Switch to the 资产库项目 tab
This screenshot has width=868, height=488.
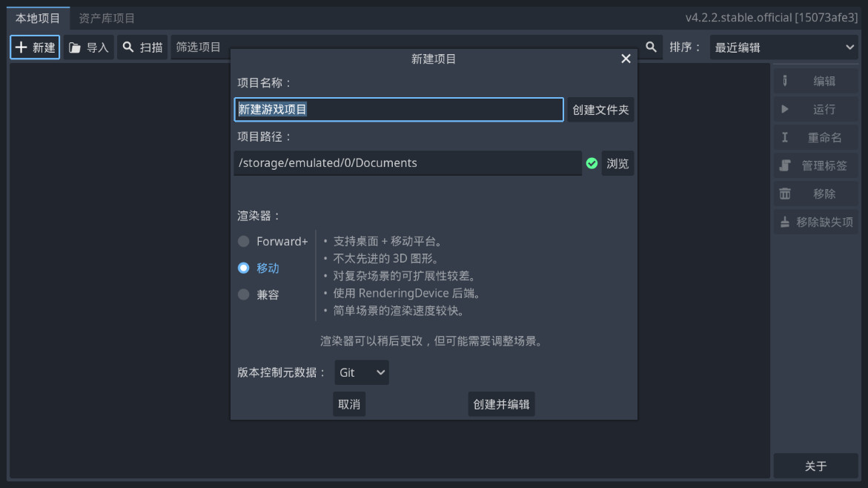coord(107,18)
